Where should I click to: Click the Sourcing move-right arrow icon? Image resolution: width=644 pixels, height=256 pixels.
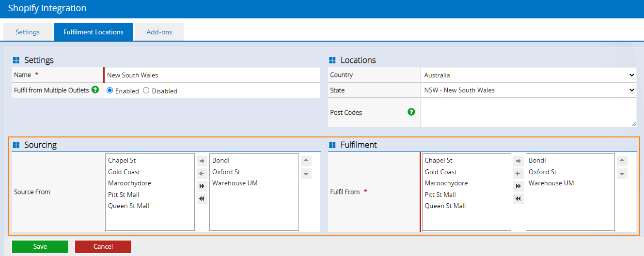coord(202,161)
